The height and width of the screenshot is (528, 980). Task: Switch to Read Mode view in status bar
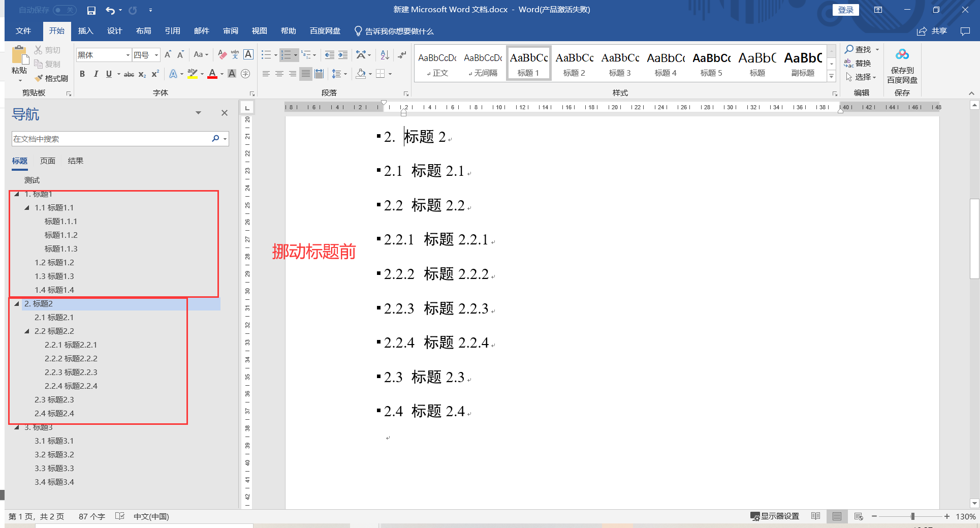coord(815,516)
